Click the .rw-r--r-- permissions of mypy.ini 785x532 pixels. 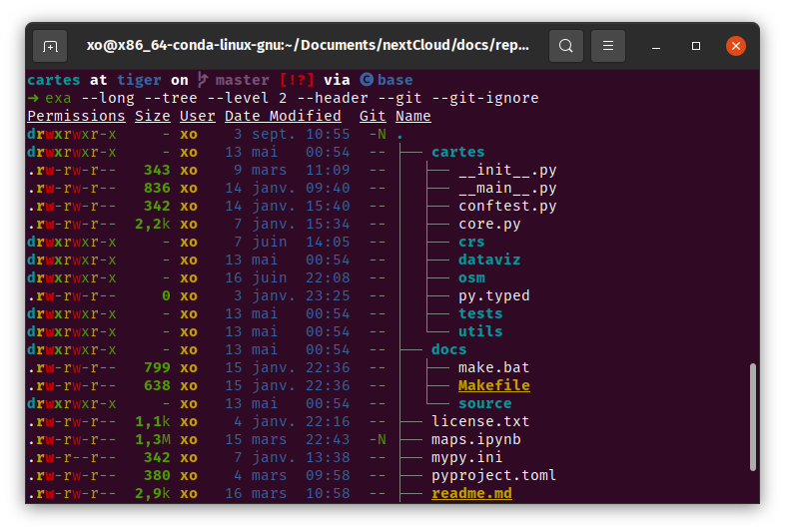[x=72, y=457]
